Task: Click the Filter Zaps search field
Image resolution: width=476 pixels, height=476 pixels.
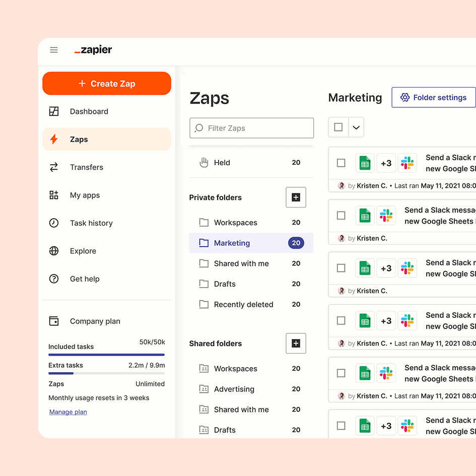Action: click(252, 128)
